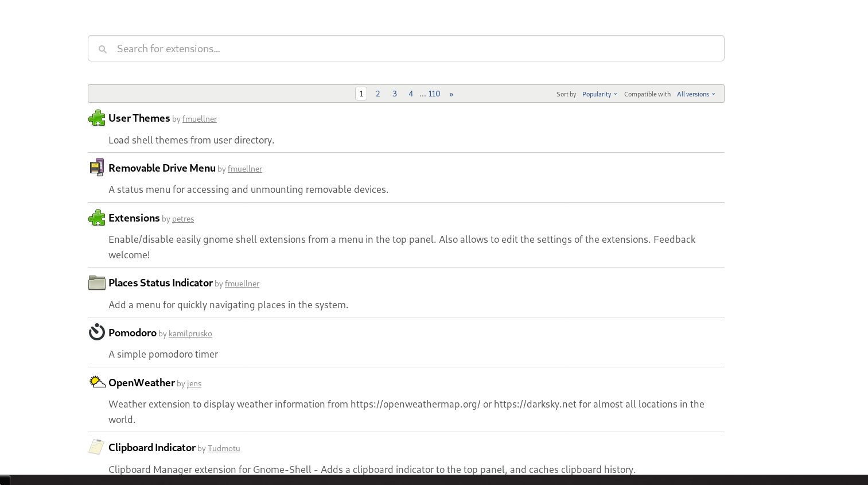Screen dimensions: 868x485
Task: Click the Removable Drive Menu icon
Action: click(97, 168)
